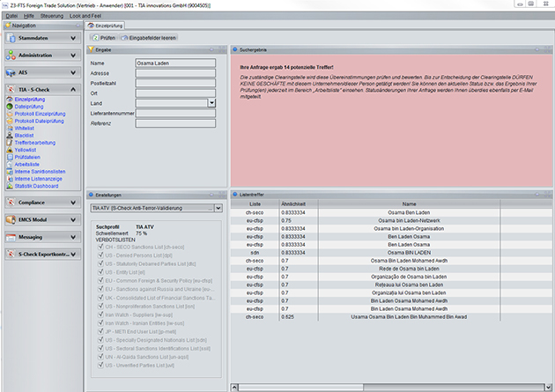
Task: Open the Yellowlist entry
Action: [25, 149]
